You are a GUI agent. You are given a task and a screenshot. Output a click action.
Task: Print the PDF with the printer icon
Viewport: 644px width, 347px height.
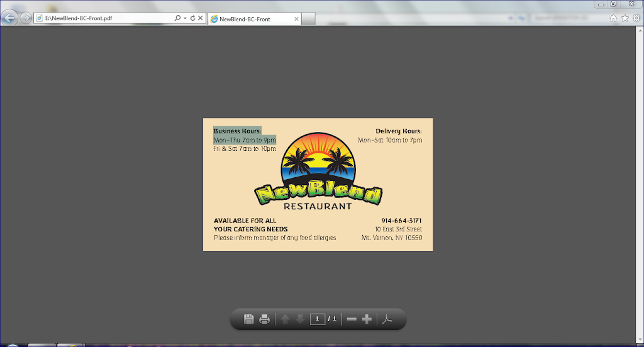tap(265, 319)
